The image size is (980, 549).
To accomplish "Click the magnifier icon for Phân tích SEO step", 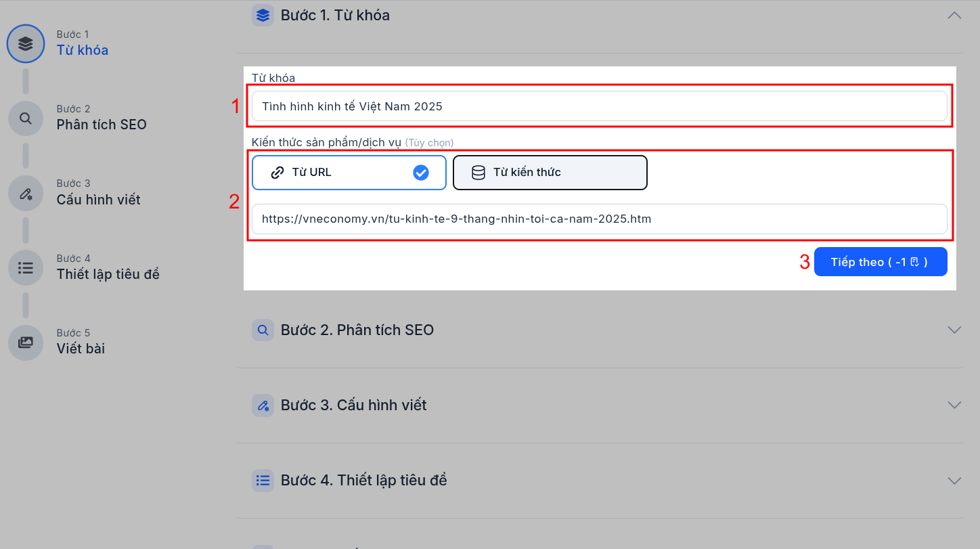I will [26, 118].
